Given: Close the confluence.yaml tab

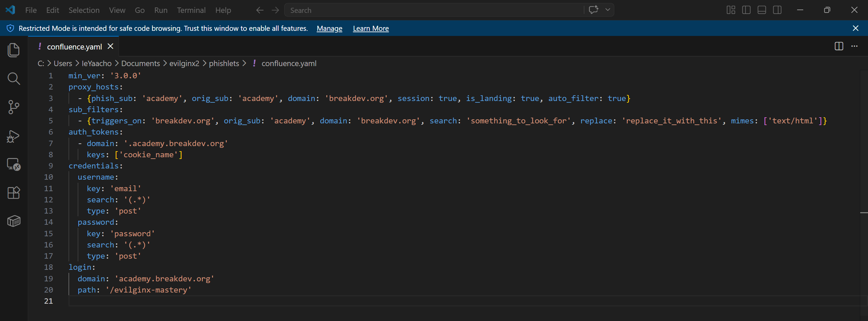Looking at the screenshot, I should (111, 46).
